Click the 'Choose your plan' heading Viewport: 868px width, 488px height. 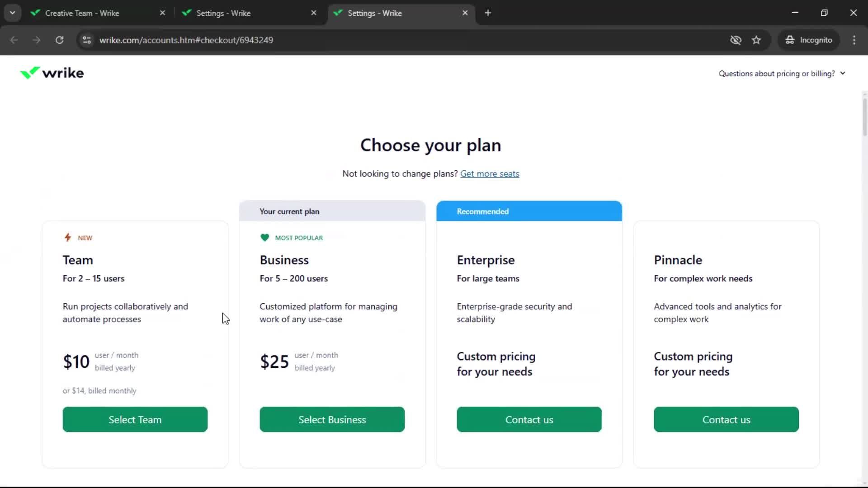431,145
